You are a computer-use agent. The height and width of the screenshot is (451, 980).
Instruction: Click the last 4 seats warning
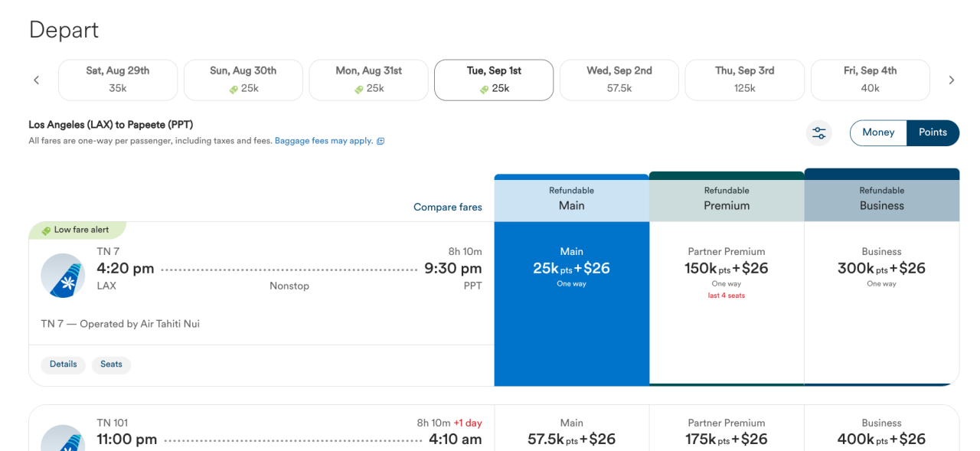pyautogui.click(x=727, y=296)
